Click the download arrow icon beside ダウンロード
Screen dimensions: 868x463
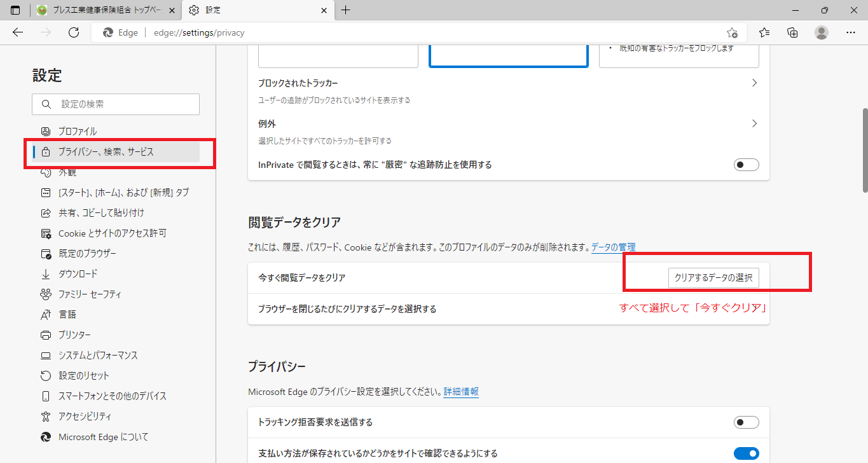(46, 274)
